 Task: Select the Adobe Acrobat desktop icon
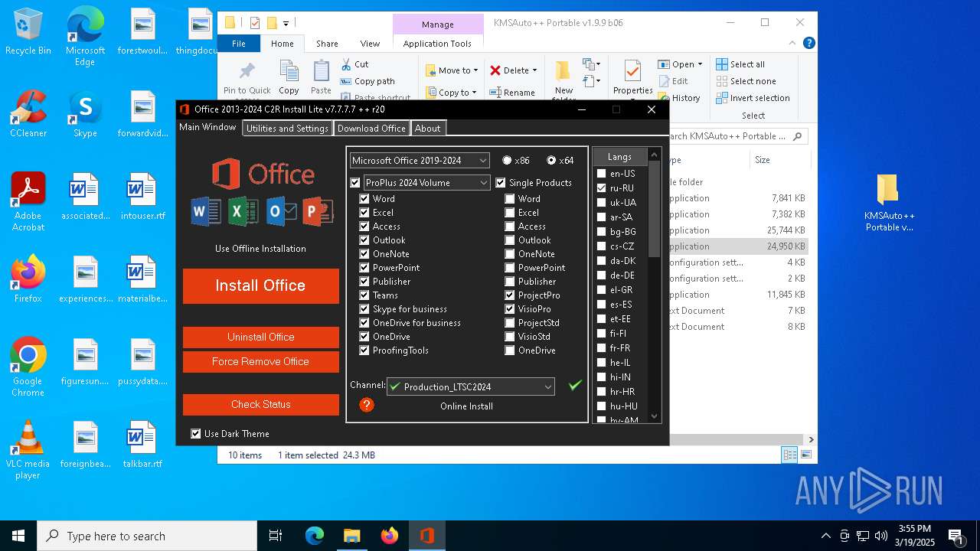click(28, 202)
